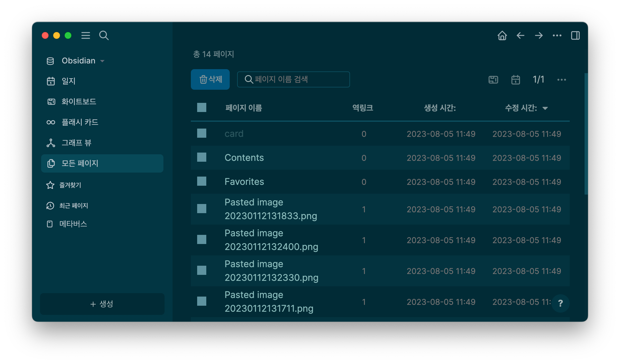Open the 플래시 카드 section
This screenshot has width=620, height=364.
[x=80, y=122]
